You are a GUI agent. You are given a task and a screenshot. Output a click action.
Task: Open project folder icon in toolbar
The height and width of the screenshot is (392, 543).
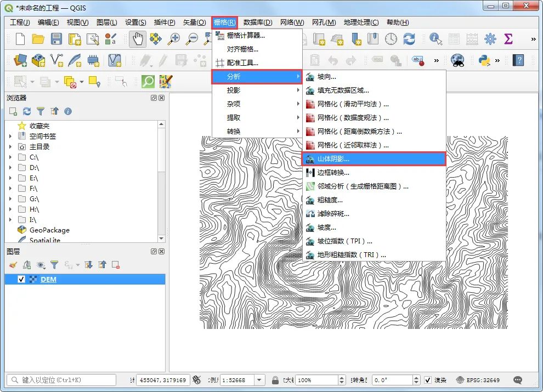38,39
